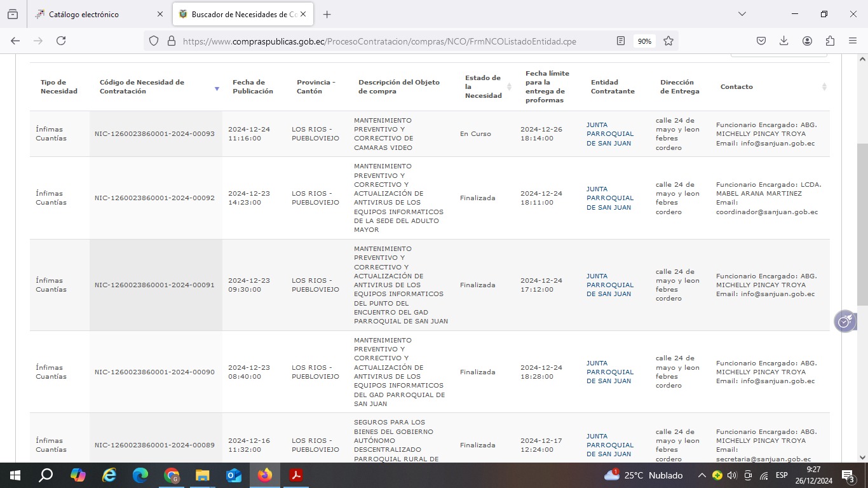Viewport: 868px width, 488px height.
Task: Click JUNTA PARROQUIAL DE SAN JUAN link in first row
Action: (x=609, y=134)
